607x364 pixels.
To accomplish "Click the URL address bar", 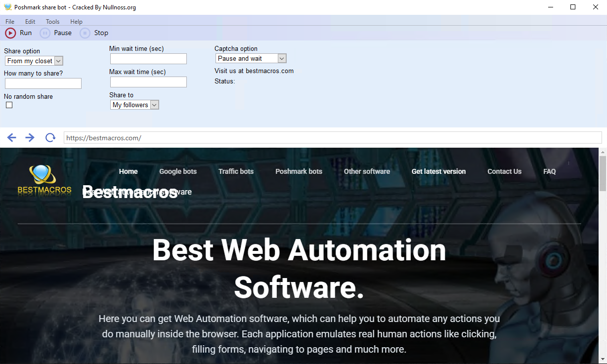I will point(333,138).
